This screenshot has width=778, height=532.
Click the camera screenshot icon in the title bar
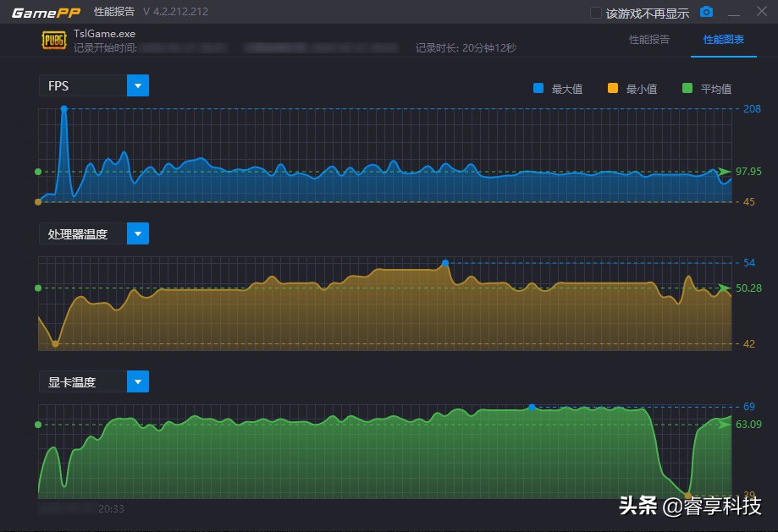[x=707, y=11]
